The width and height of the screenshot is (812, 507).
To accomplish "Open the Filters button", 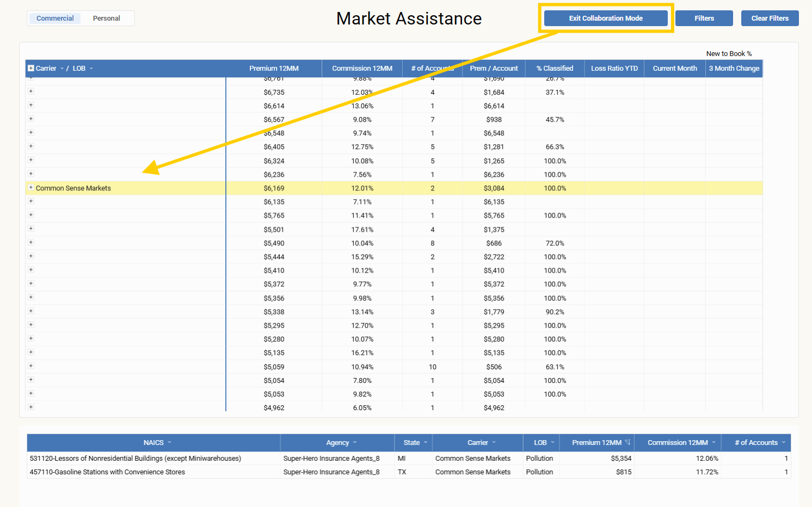I will coord(704,18).
